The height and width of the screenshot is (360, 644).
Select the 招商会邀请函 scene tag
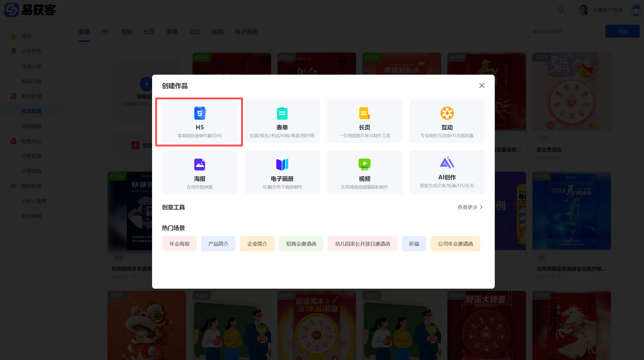pyautogui.click(x=301, y=243)
